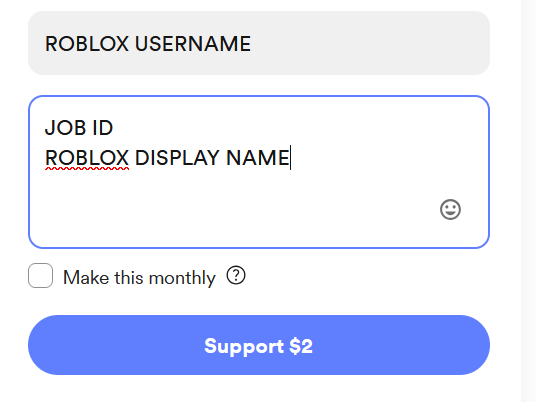Click the question mark help icon
This screenshot has height=402, width=536.
point(236,275)
